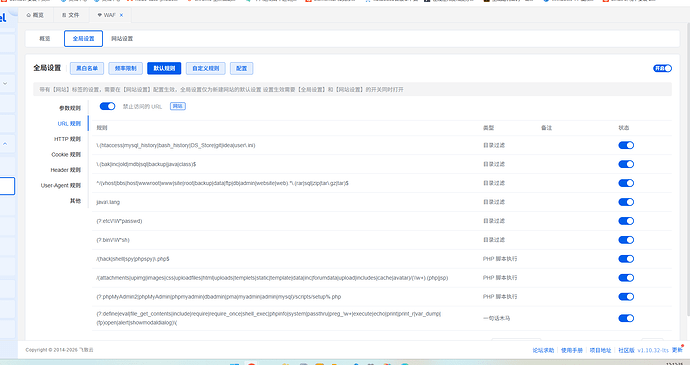Image resolution: width=690 pixels, height=365 pixels.
Task: Collapse the sidebar group with up chevron
Action: pyautogui.click(x=5, y=144)
